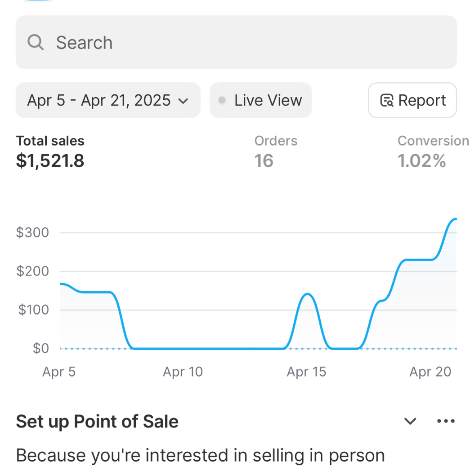
Task: Switch to the Conversion metric
Action: tap(433, 141)
